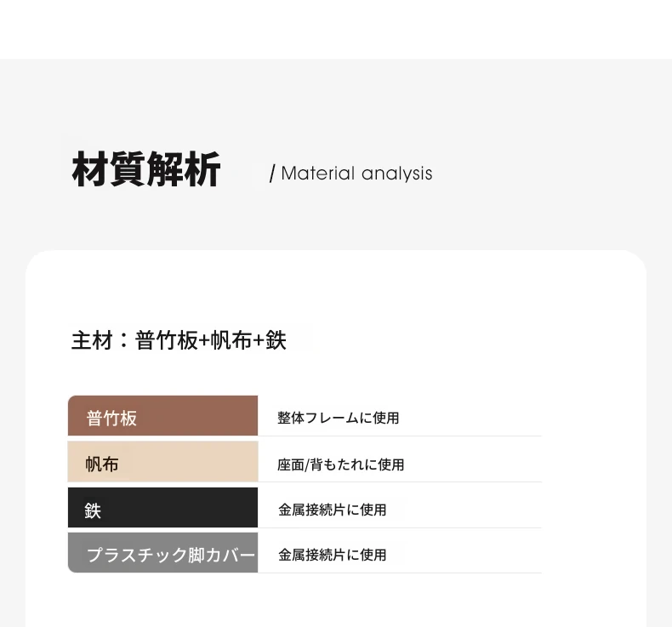The image size is (672, 627).
Task: Click the gray プラスチック脚カバー swatch
Action: (162, 553)
